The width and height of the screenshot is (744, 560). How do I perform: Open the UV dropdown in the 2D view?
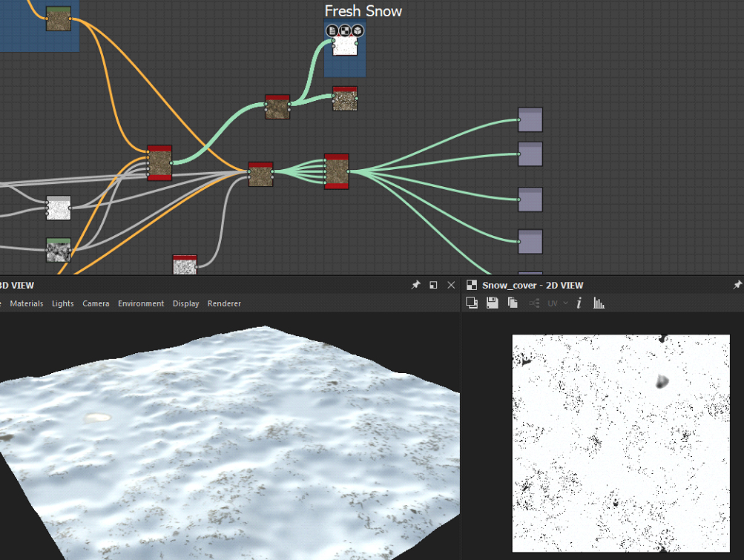[x=557, y=303]
